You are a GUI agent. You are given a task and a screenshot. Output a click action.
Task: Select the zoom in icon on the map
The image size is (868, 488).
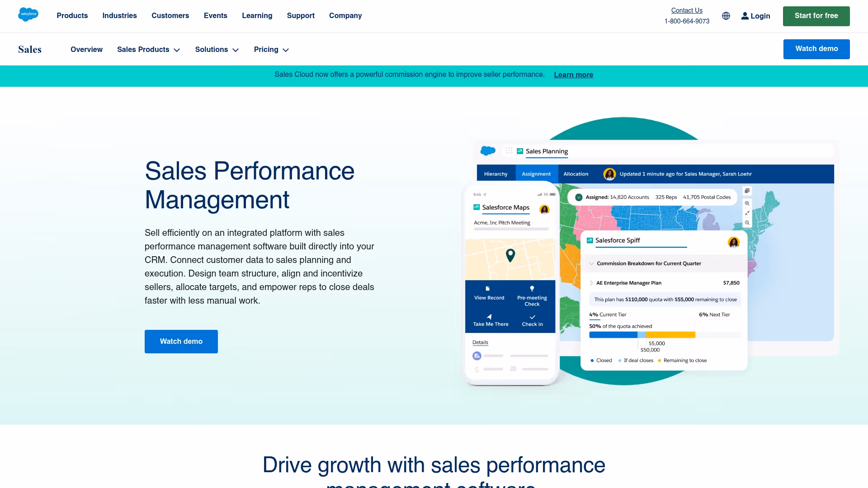tap(747, 203)
